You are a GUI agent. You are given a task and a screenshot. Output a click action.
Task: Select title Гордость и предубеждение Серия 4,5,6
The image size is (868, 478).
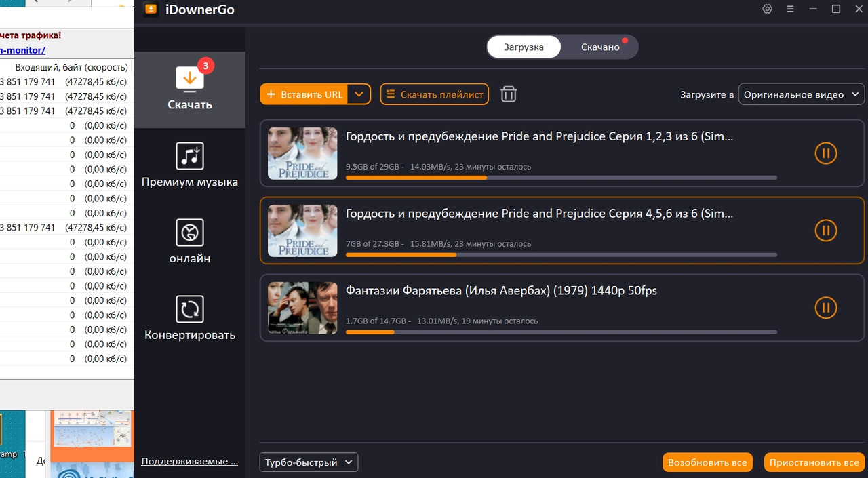pyautogui.click(x=540, y=214)
